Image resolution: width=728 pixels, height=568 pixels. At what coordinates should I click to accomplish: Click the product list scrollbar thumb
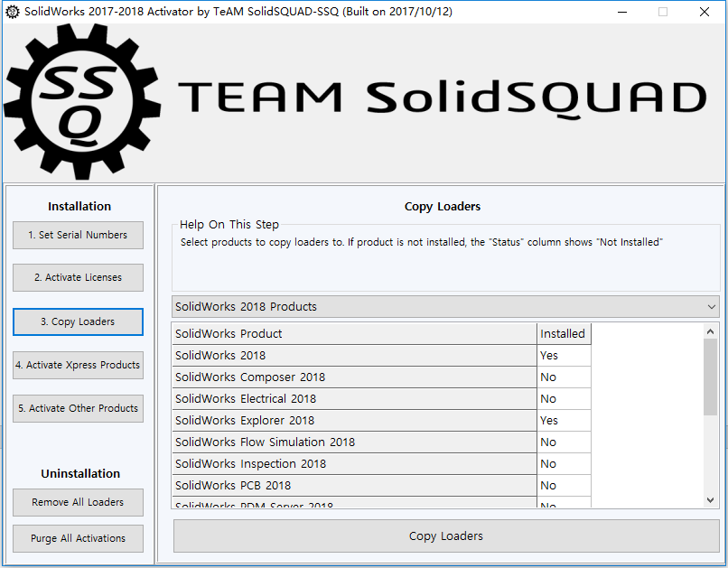tap(710, 377)
